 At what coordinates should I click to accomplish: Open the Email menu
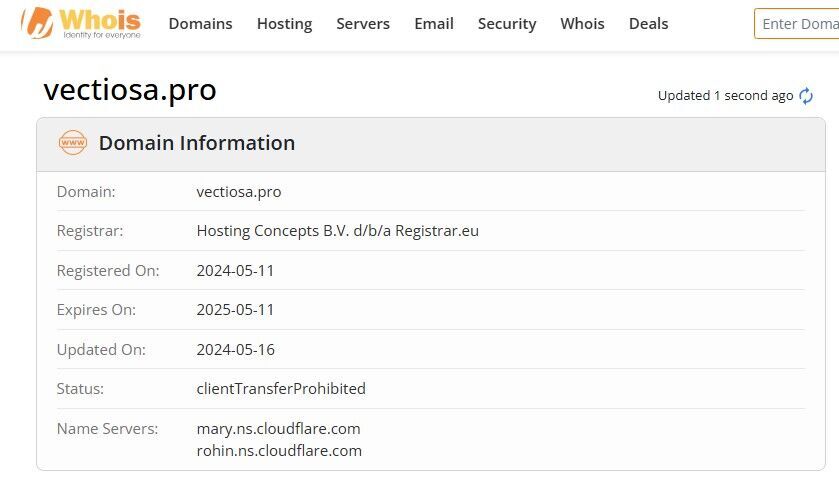click(434, 24)
